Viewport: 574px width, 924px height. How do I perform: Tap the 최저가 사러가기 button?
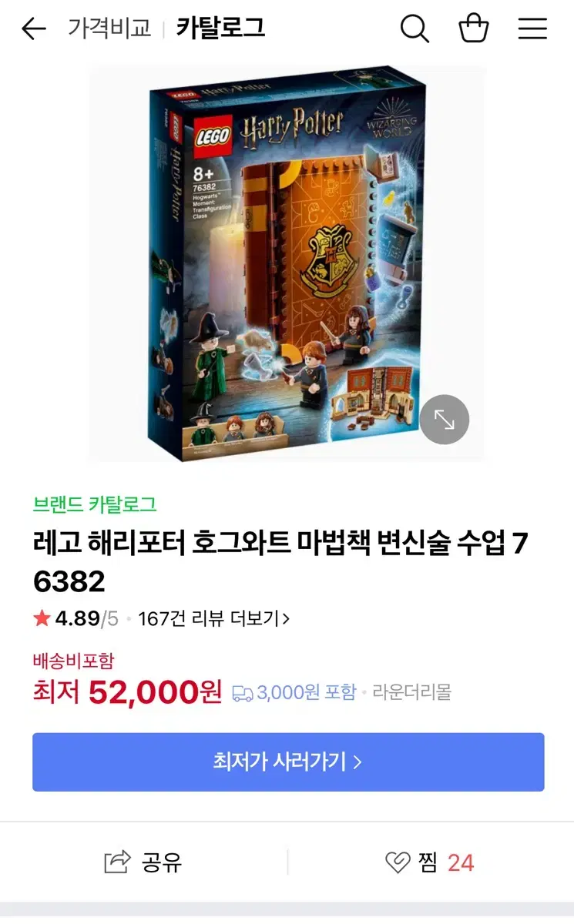click(288, 762)
